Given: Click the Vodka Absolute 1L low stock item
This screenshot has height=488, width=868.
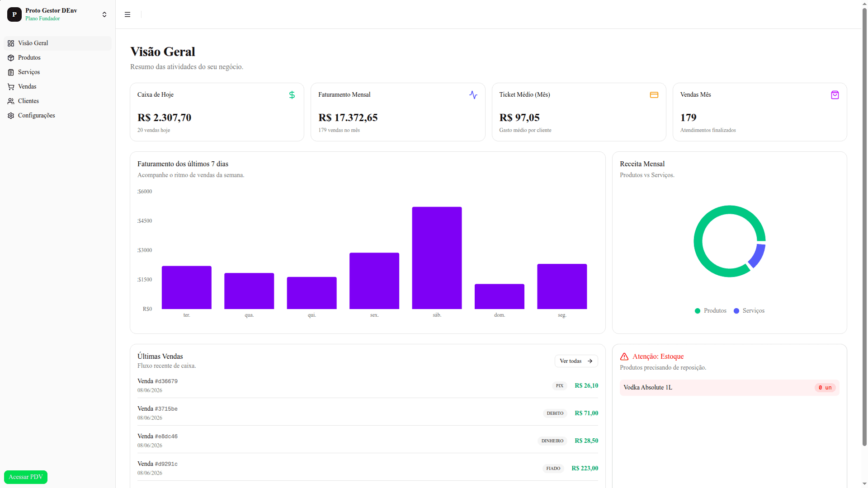Looking at the screenshot, I should click(729, 388).
